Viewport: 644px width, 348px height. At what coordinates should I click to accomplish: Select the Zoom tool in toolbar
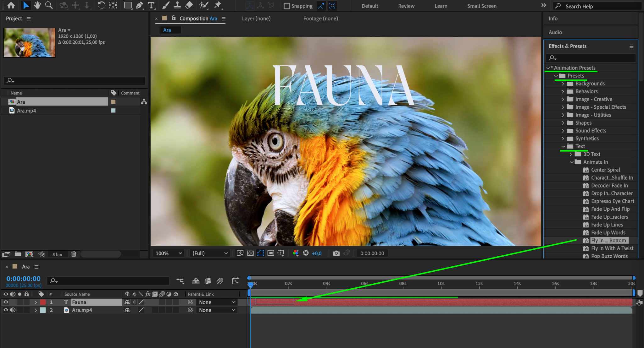[49, 5]
